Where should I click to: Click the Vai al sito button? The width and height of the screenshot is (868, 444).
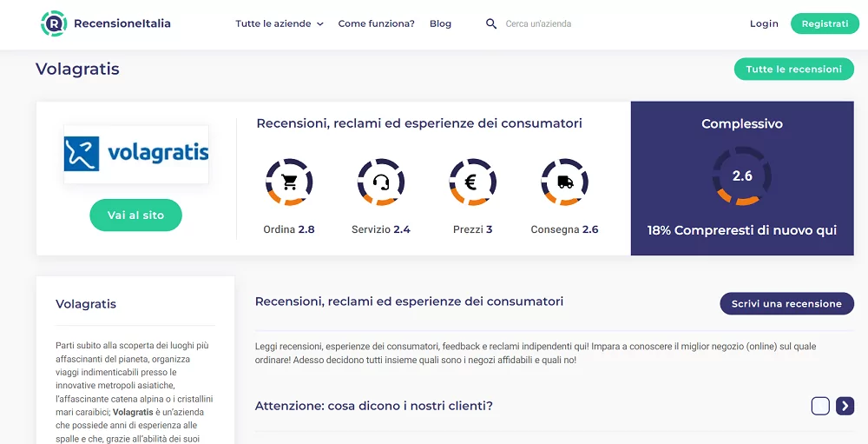135,215
